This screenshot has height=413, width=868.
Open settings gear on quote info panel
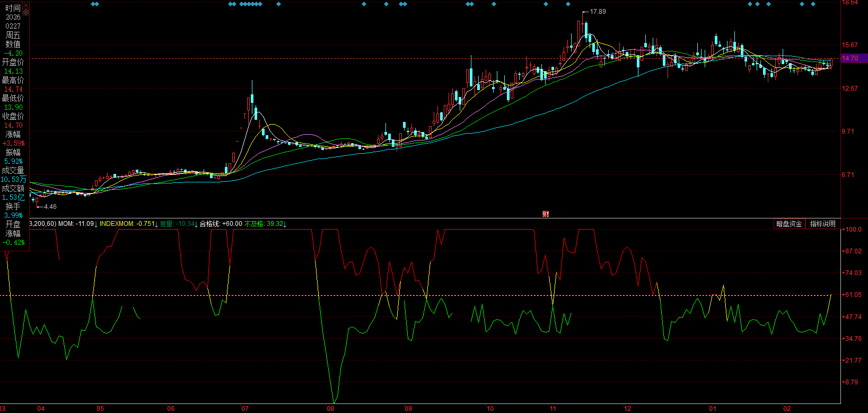coord(26,12)
